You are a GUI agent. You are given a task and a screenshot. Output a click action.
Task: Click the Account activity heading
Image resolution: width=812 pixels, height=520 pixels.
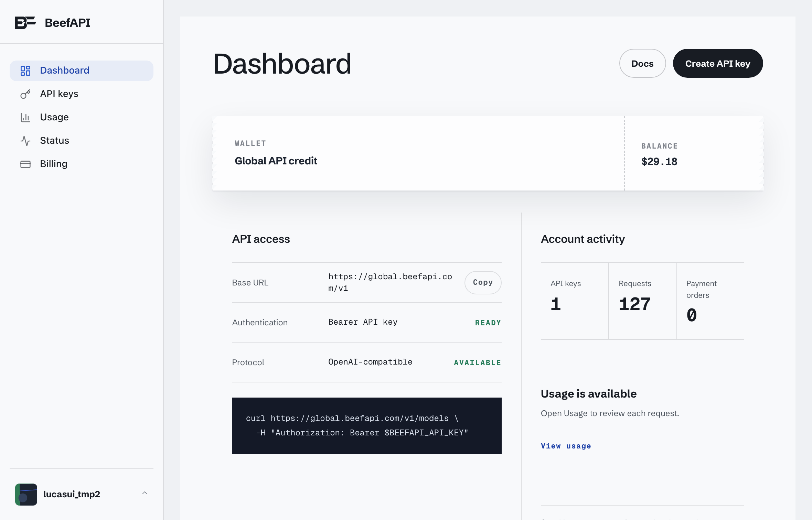(583, 239)
